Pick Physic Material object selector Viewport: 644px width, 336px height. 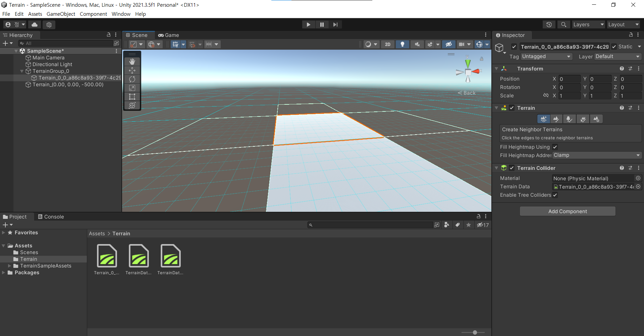(638, 178)
